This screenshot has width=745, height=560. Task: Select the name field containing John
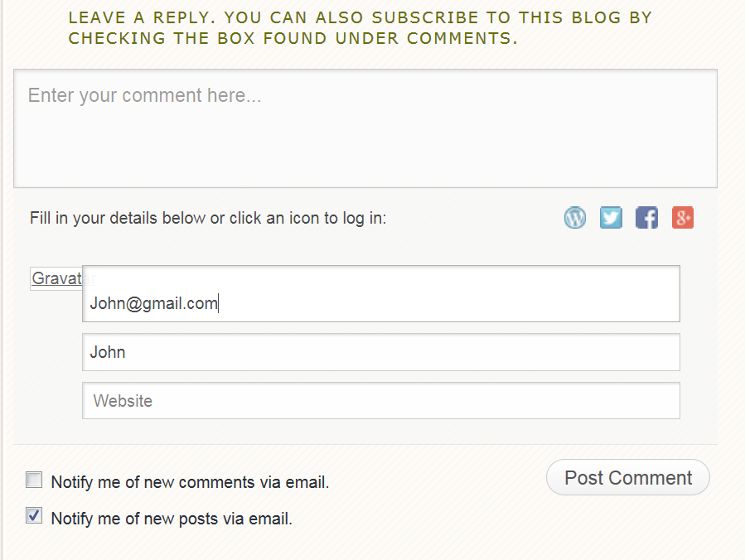tap(381, 352)
